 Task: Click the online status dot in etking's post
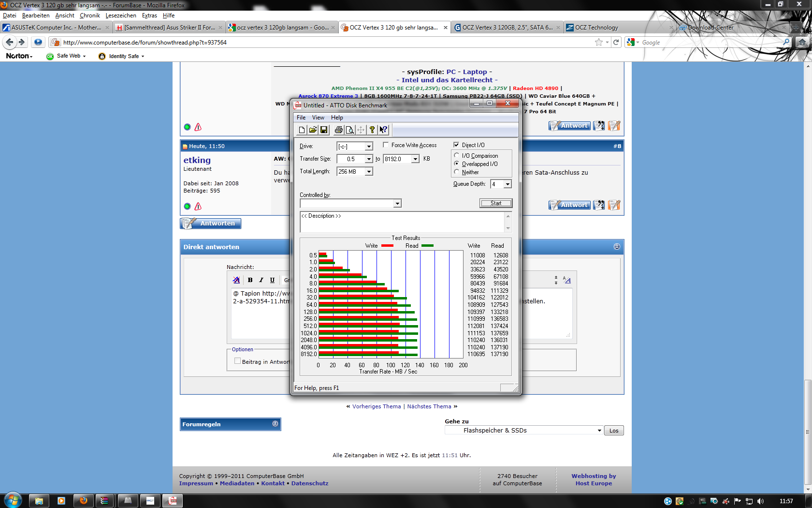(188, 206)
